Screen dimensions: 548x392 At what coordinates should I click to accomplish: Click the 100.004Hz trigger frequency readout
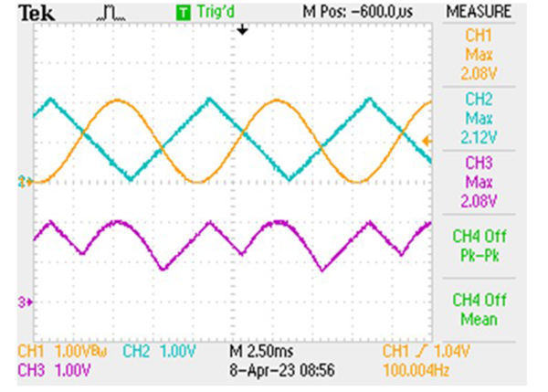416,370
